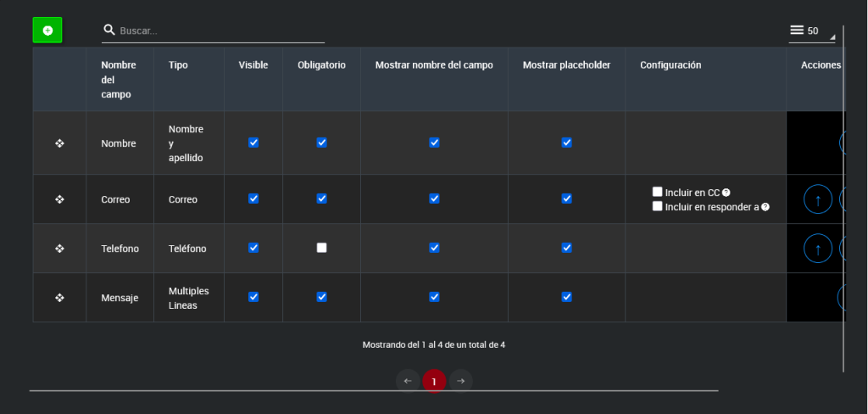This screenshot has height=414, width=868.
Task: Uncheck Visible for the Nombre field
Action: [253, 143]
